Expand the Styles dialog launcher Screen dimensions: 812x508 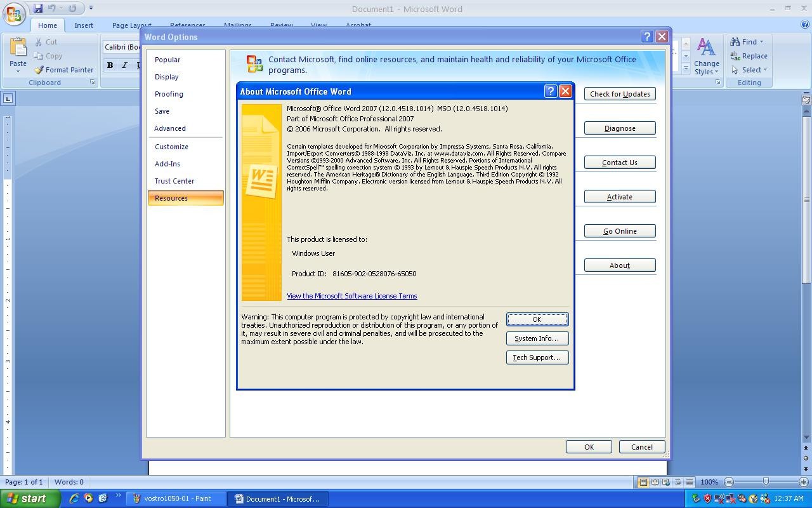click(718, 83)
